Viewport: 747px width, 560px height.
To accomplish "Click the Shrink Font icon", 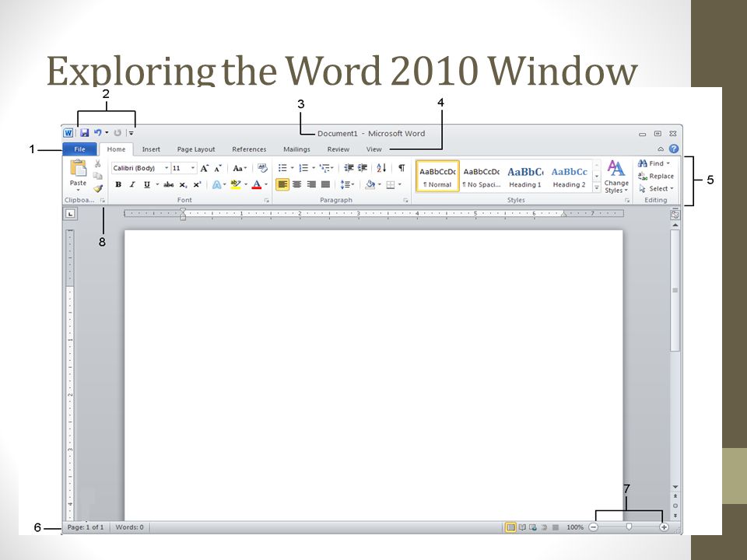I will (218, 168).
